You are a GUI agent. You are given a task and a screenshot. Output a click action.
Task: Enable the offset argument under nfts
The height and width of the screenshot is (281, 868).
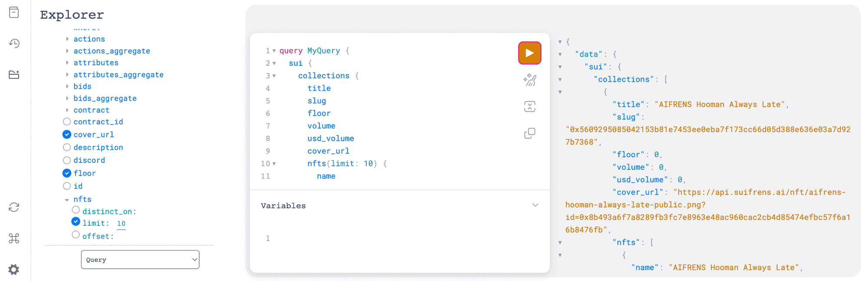click(76, 235)
